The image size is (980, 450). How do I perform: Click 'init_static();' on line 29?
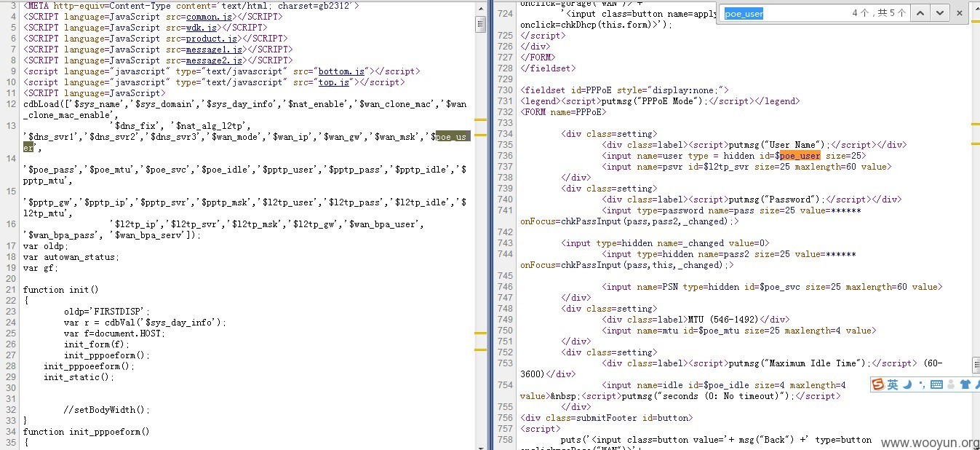[79, 376]
